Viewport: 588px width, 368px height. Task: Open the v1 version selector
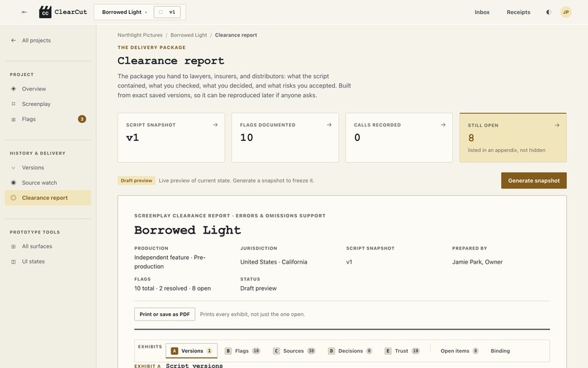(167, 12)
